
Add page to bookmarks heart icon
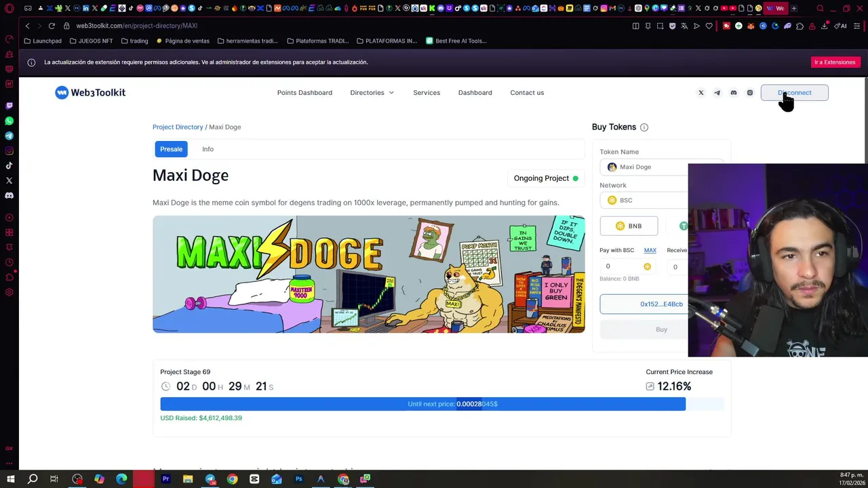(x=709, y=26)
